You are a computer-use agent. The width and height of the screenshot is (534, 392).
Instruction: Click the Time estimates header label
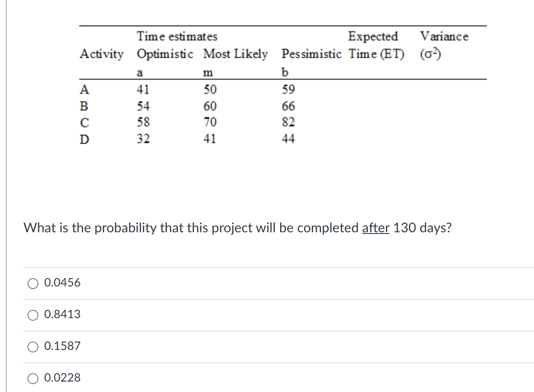(176, 36)
